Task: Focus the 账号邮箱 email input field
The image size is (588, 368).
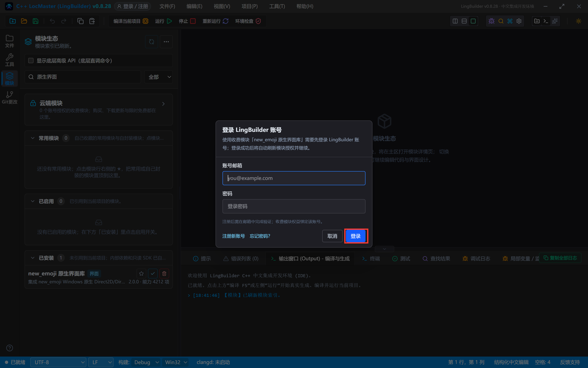Action: 294,178
